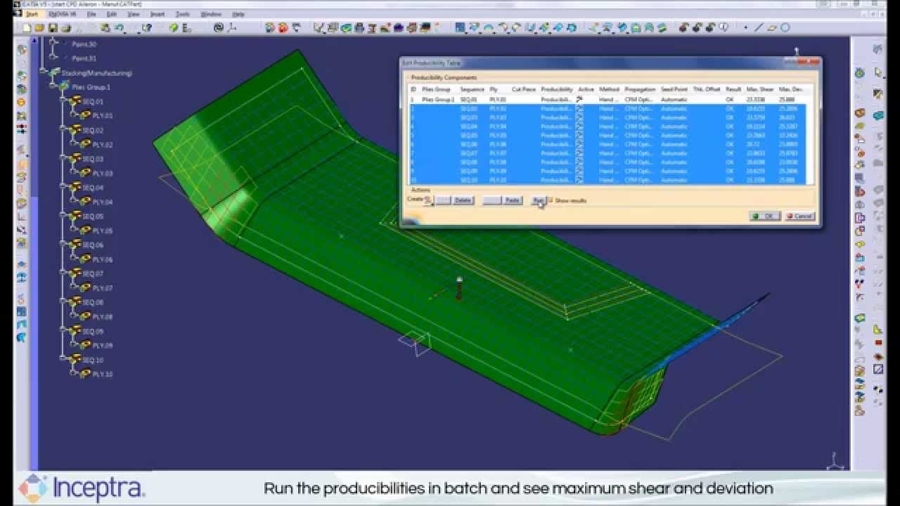Open the ENOVIA V6 menu
Screen dimensions: 900x506
pos(62,14)
